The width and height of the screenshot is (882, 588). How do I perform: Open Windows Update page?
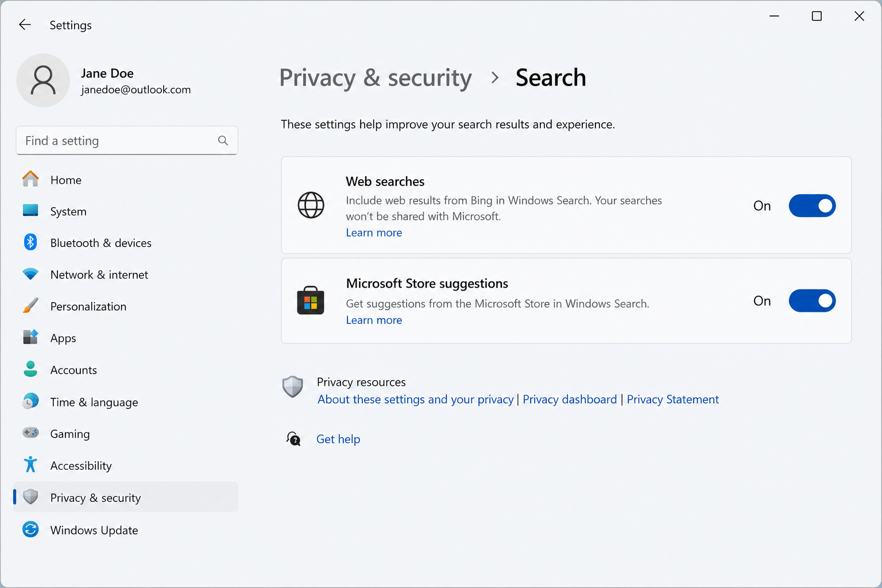[x=125, y=530]
